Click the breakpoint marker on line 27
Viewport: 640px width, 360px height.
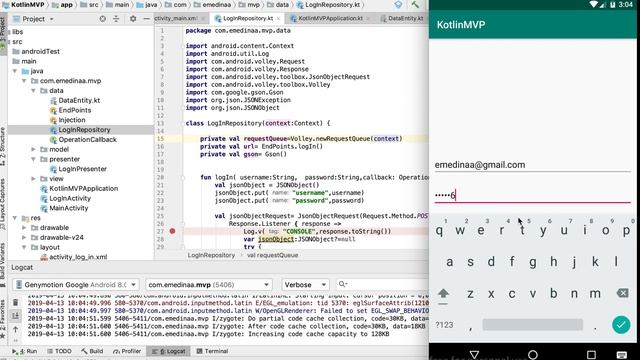point(172,231)
